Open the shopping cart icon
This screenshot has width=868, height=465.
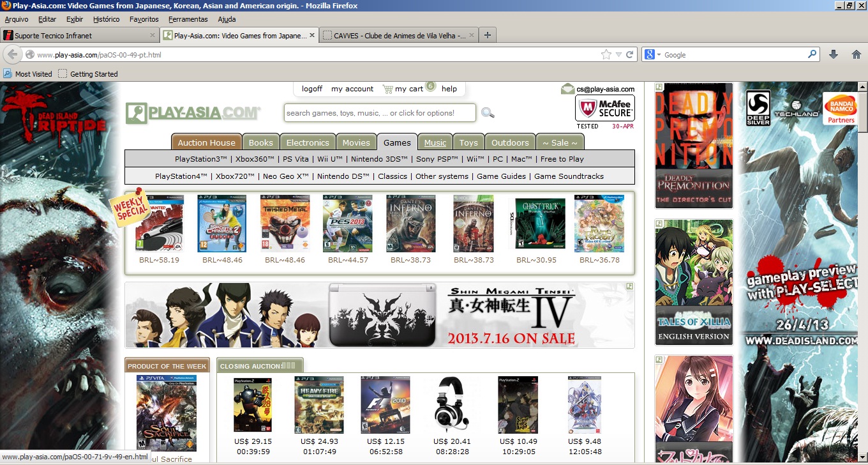pos(387,89)
